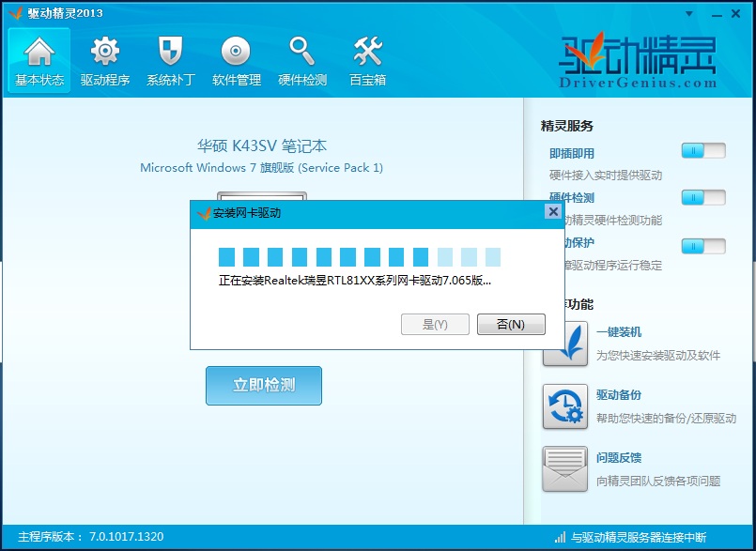Click the 驱动精灵2013 title bar logo icon

tap(16, 13)
